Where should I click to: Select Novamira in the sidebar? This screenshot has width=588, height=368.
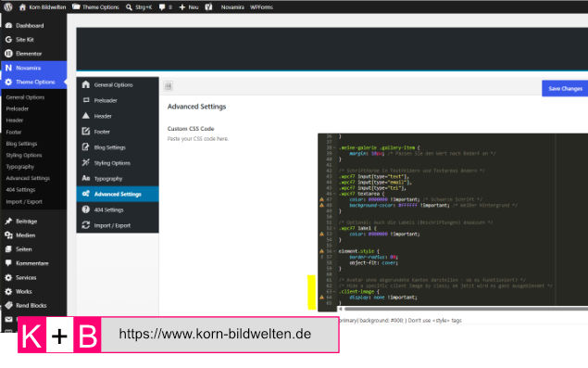coord(33,68)
